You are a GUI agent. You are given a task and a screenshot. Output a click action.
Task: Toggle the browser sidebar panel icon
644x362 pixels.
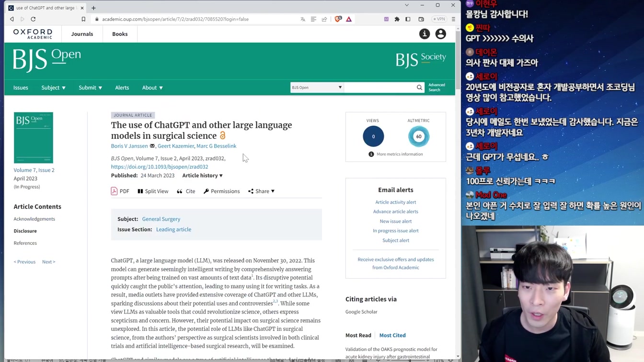coord(408,19)
